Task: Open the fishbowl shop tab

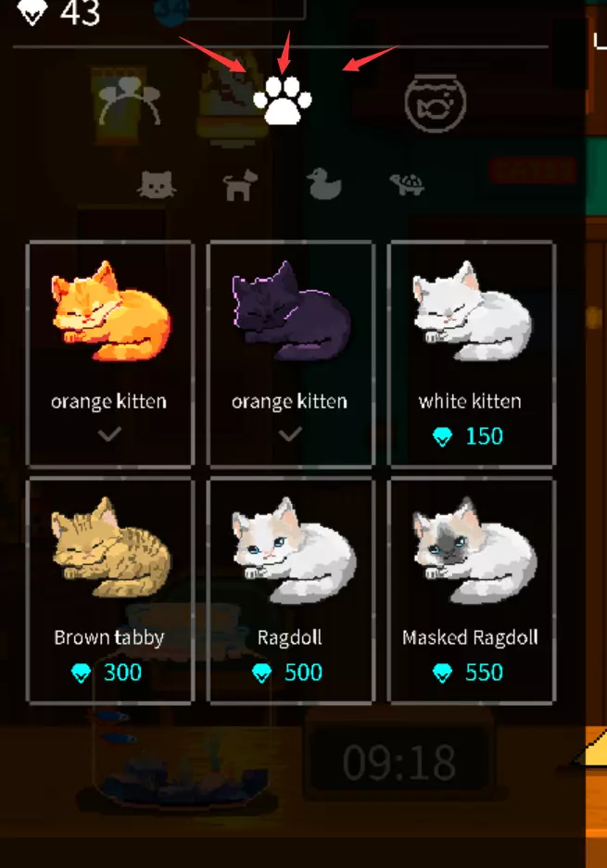Action: pyautogui.click(x=436, y=104)
